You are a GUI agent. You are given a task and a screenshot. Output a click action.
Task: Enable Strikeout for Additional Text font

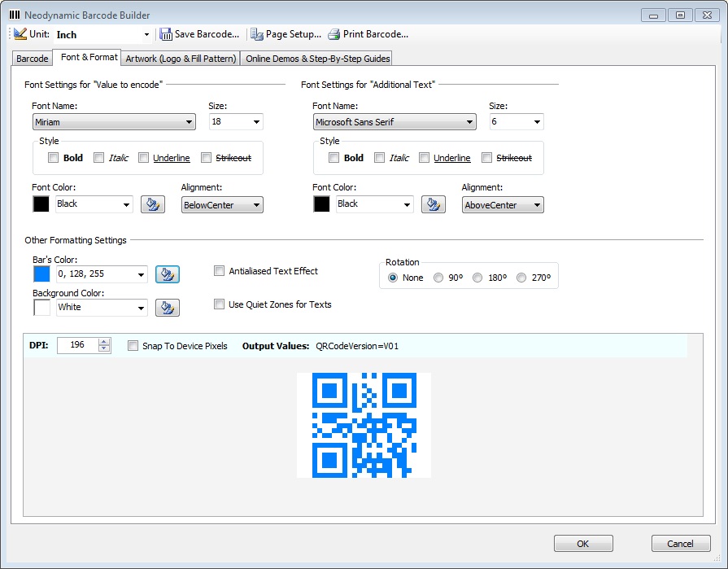click(486, 157)
